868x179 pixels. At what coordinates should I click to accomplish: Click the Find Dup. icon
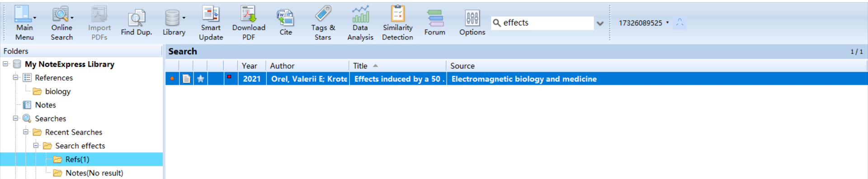pyautogui.click(x=136, y=18)
